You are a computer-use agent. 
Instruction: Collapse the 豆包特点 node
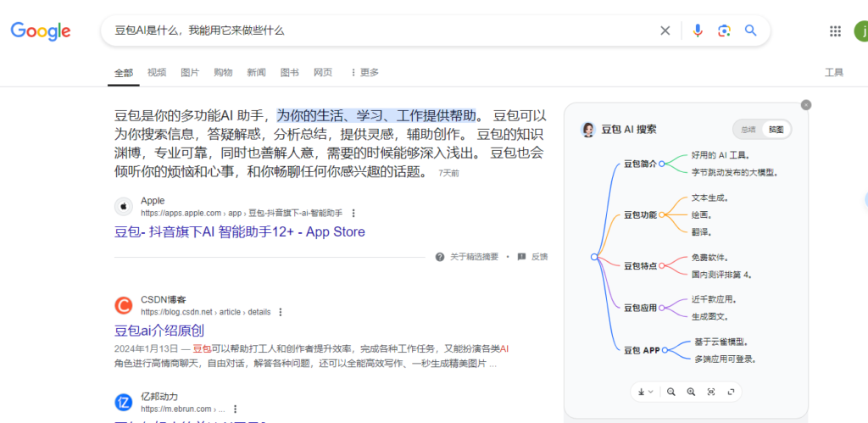pos(661,266)
